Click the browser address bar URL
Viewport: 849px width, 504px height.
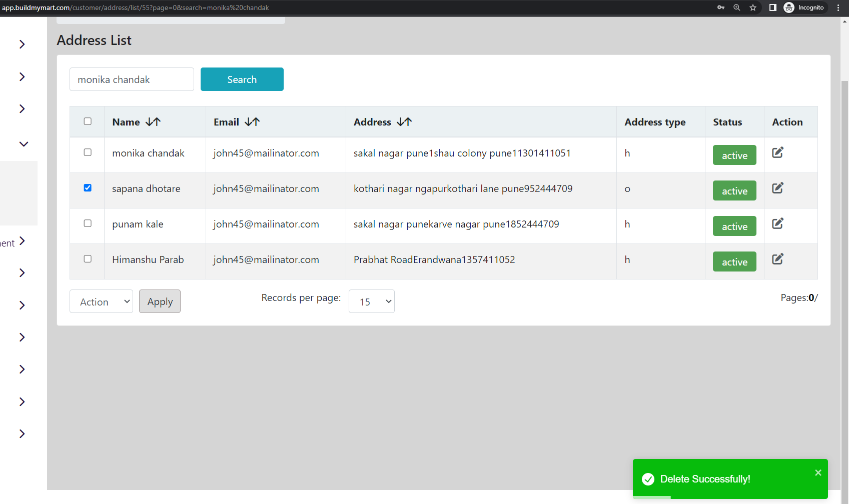click(x=136, y=7)
